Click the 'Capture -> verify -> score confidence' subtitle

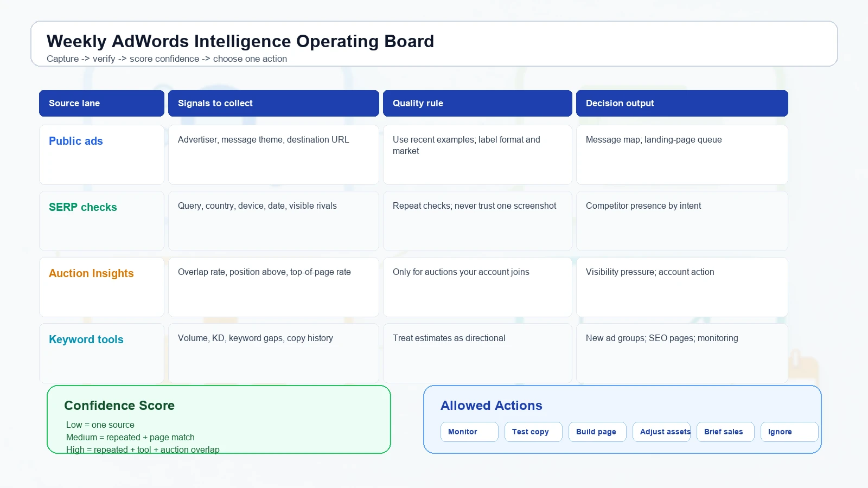[167, 59]
